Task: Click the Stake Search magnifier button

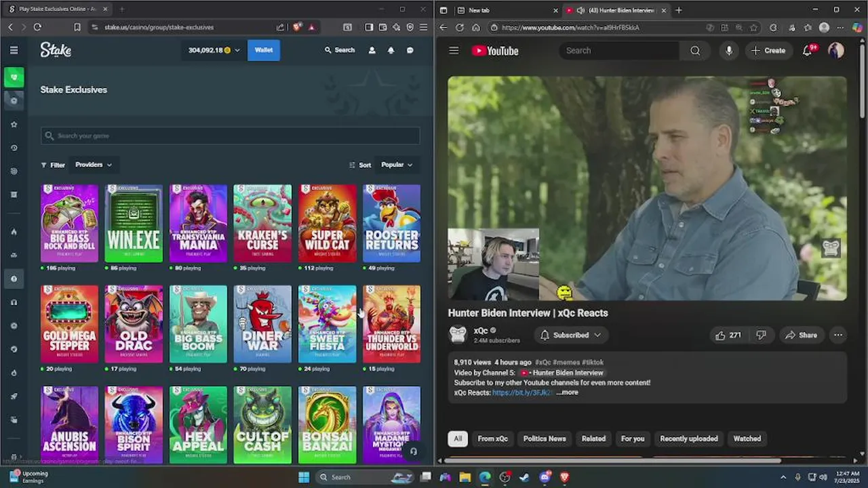Action: point(340,50)
